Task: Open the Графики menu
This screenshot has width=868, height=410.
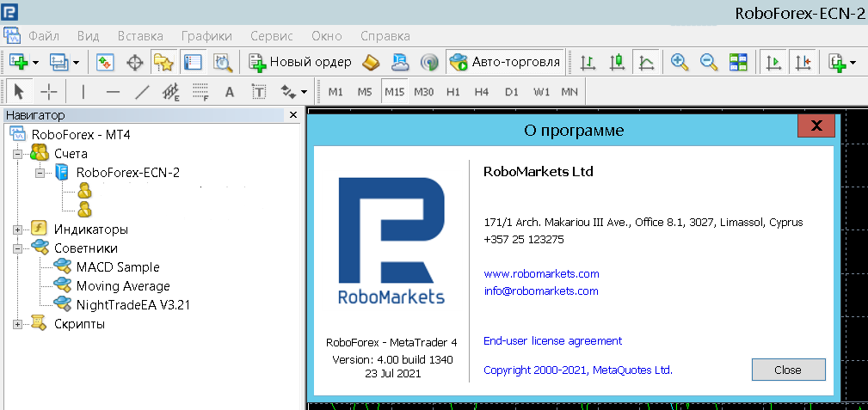Action: (206, 36)
